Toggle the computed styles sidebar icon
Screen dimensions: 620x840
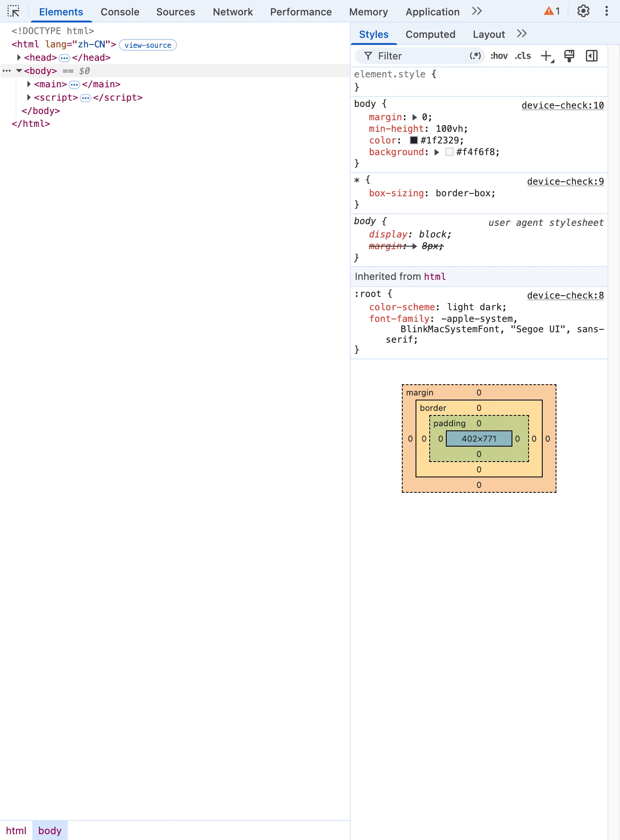592,56
